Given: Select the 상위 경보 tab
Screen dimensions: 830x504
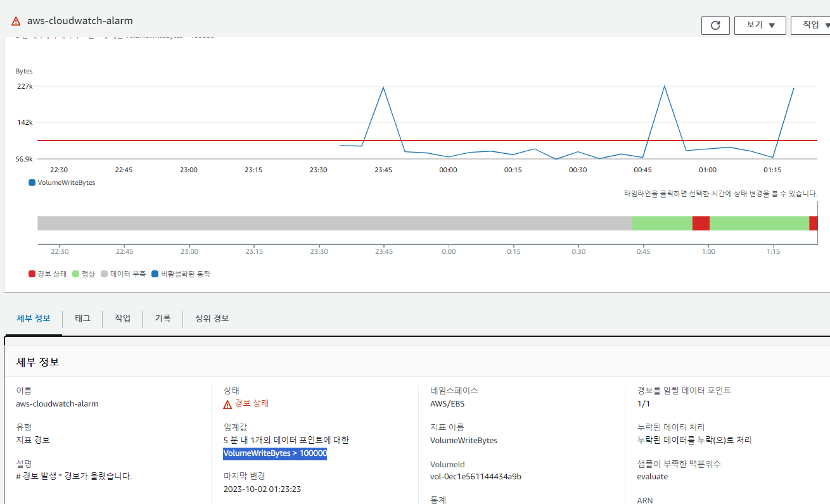Looking at the screenshot, I should coord(212,318).
